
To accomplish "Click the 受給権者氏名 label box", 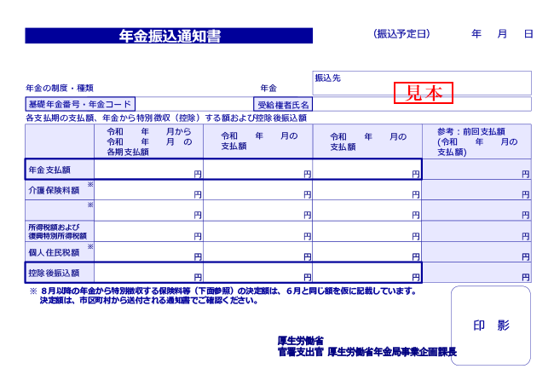I will pyautogui.click(x=283, y=105).
